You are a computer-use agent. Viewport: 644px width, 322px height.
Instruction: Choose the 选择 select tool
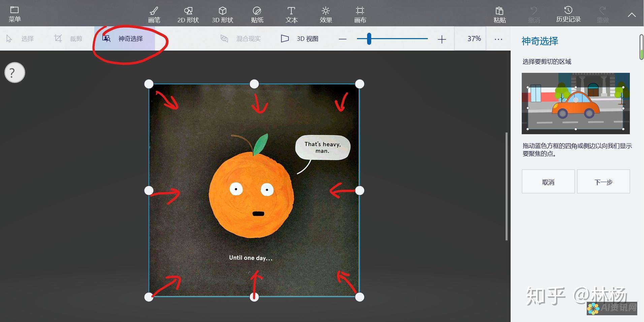20,38
